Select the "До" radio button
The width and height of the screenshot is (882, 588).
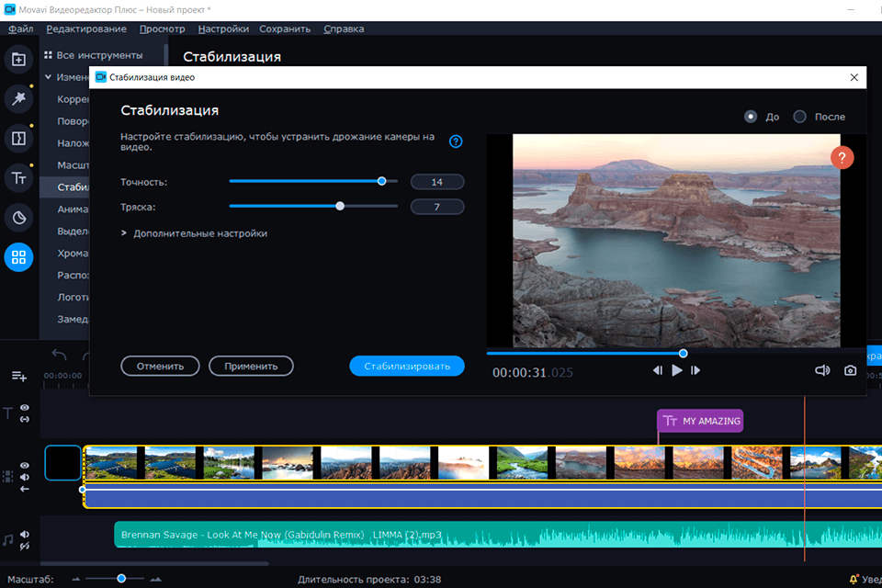[751, 117]
